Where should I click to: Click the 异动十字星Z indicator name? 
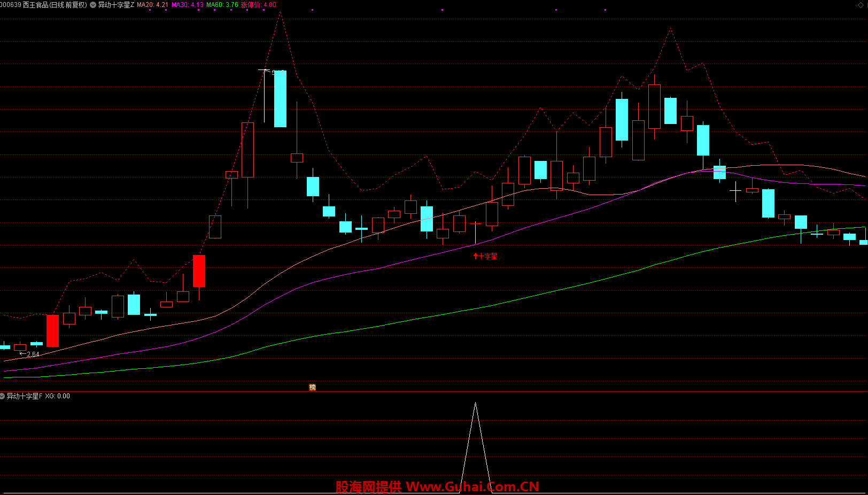pos(116,5)
